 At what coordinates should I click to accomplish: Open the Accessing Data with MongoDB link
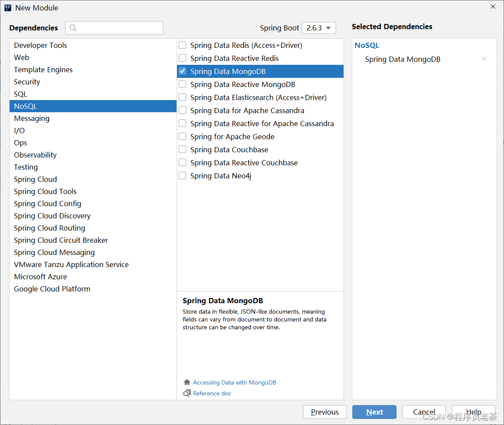click(234, 382)
